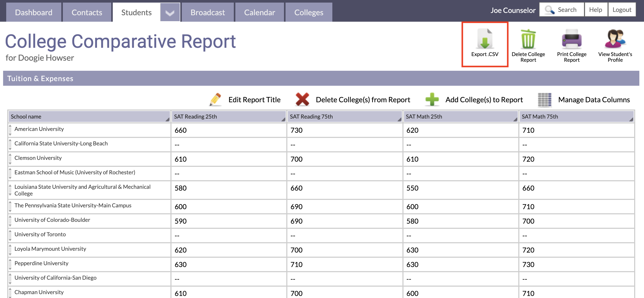Select the University of Toronto name

point(40,234)
